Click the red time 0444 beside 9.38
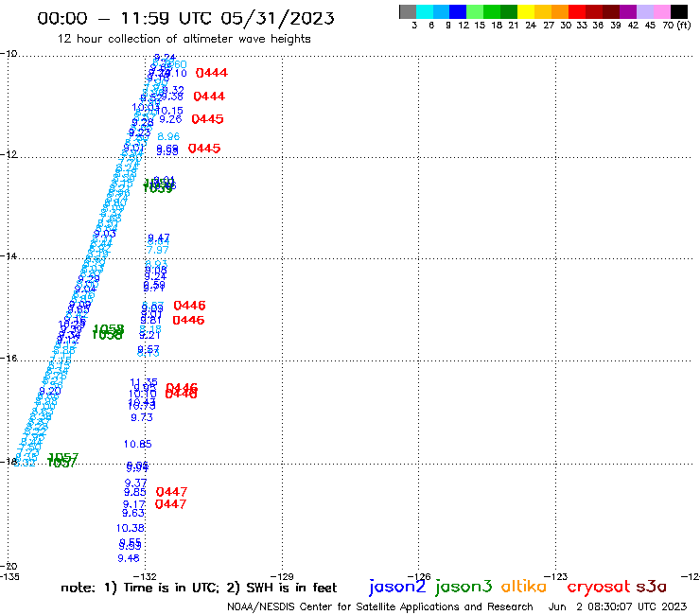This screenshot has height=615, width=700. [x=209, y=97]
